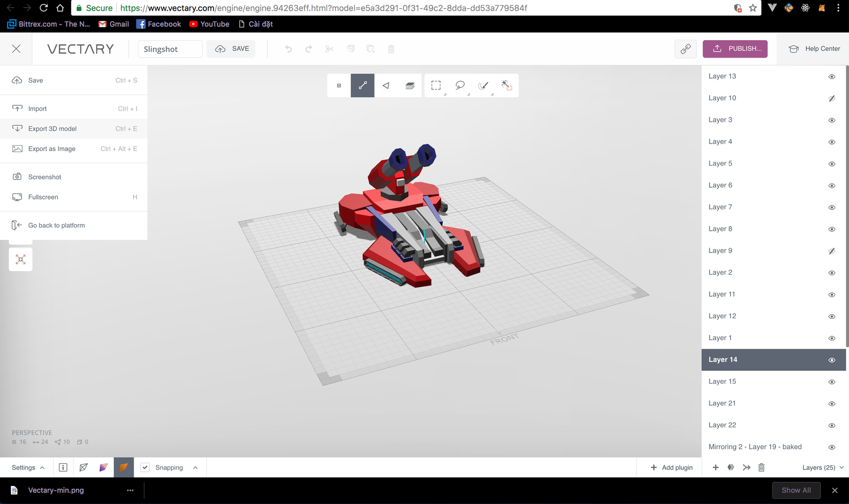
Task: Click the add new layer plus icon
Action: point(715,467)
